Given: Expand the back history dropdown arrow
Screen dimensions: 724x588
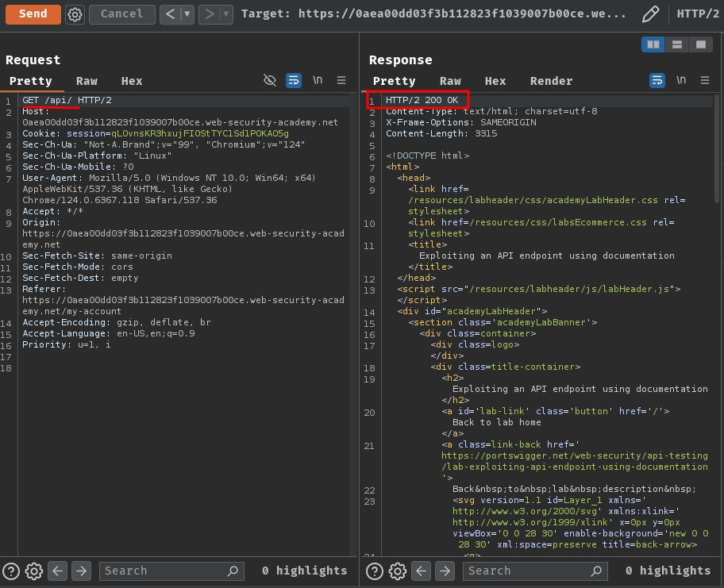Looking at the screenshot, I should pos(187,13).
